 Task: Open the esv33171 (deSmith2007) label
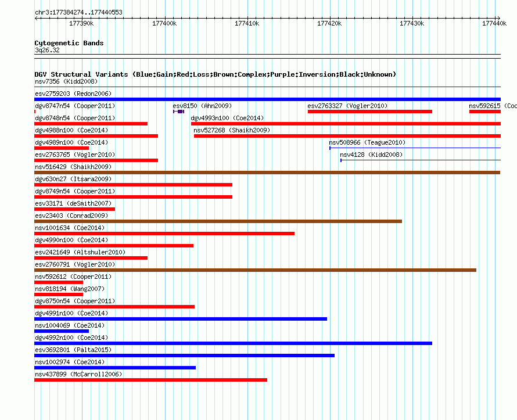pyautogui.click(x=73, y=203)
